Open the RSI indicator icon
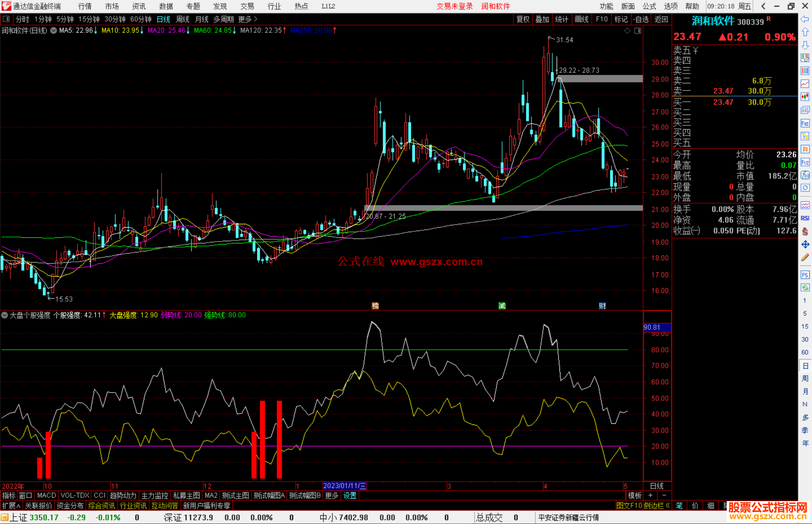The height and width of the screenshot is (524, 812). 805,218
